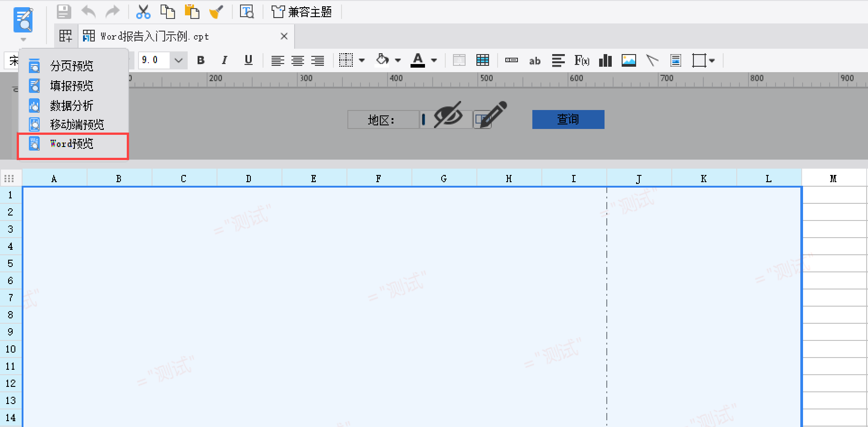The width and height of the screenshot is (868, 427).
Task: Select Word预览 from the preview menu
Action: pos(71,143)
